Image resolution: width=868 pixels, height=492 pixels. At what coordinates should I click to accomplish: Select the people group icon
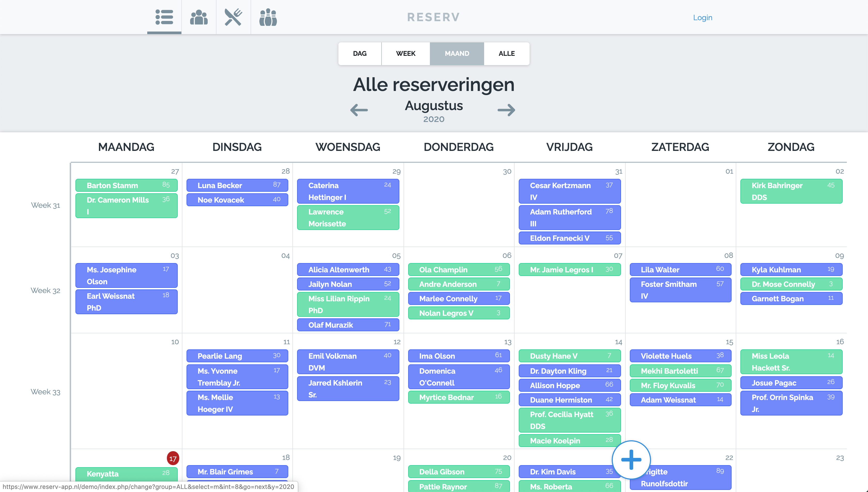click(199, 17)
